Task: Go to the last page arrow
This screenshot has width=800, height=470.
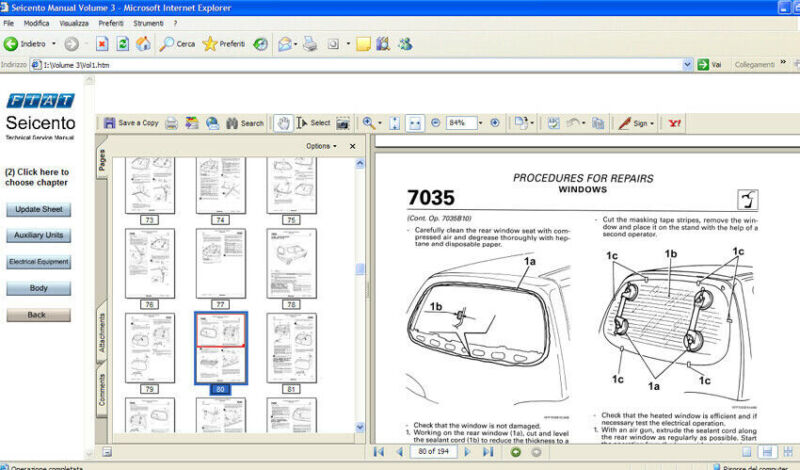Action: [488, 452]
